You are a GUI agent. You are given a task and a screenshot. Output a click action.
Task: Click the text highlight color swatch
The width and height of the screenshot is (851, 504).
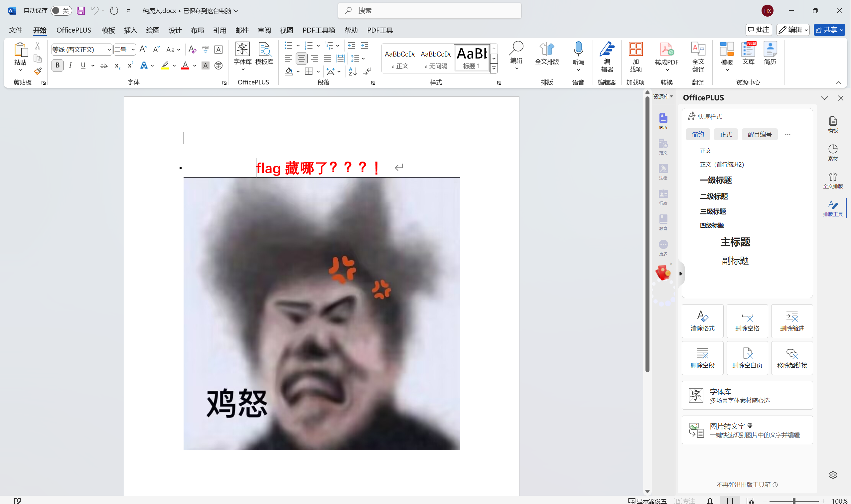pyautogui.click(x=165, y=65)
